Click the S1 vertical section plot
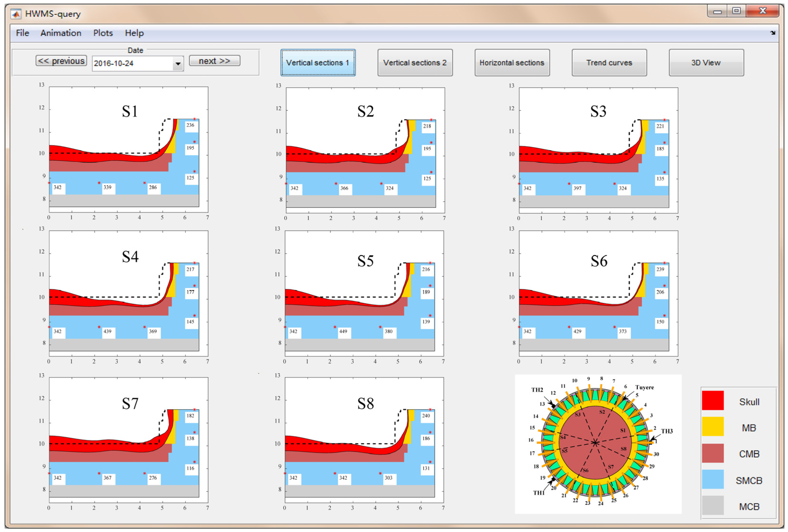This screenshot has height=532, width=788. point(128,149)
